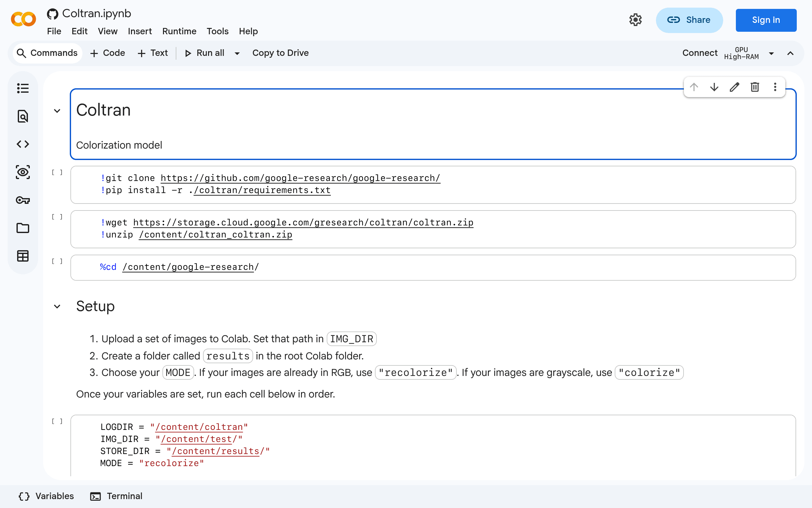Run the git clone cell

[57, 172]
